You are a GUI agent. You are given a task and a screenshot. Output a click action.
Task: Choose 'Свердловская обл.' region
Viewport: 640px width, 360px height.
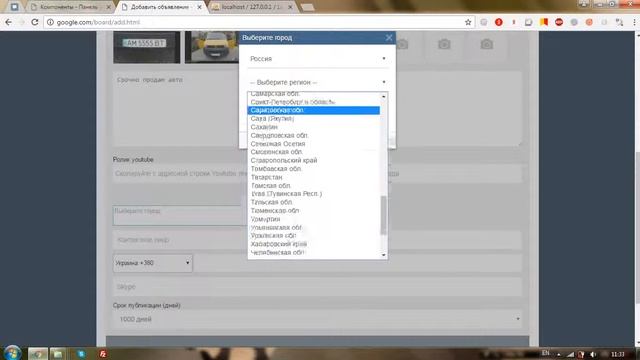pyautogui.click(x=313, y=135)
